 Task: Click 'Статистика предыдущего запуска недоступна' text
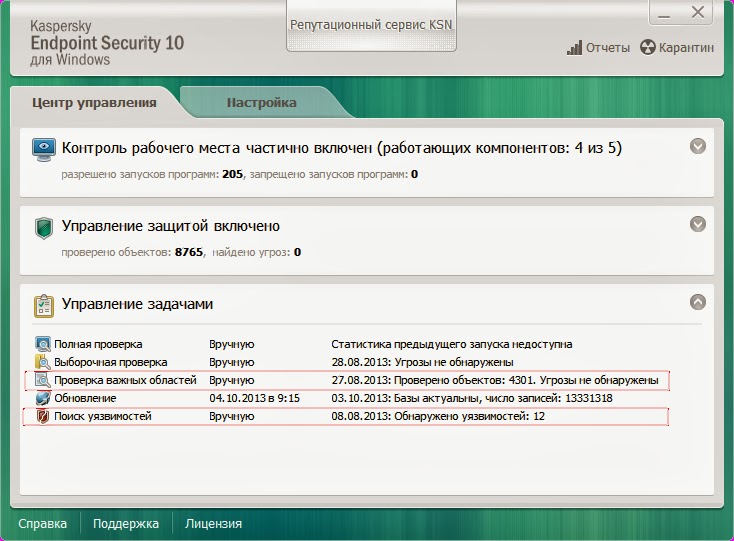(x=452, y=344)
